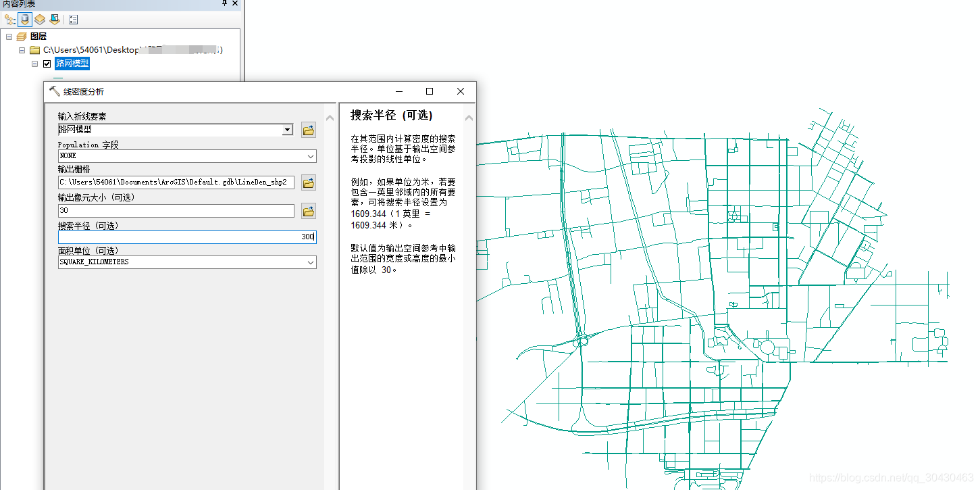
Task: Click browse icon beside 输出像元大小 field
Action: point(308,211)
